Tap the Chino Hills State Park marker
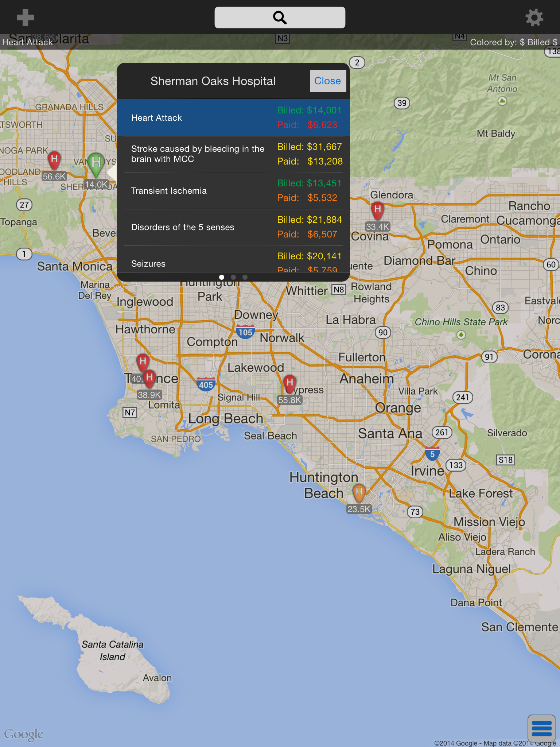 point(461,334)
